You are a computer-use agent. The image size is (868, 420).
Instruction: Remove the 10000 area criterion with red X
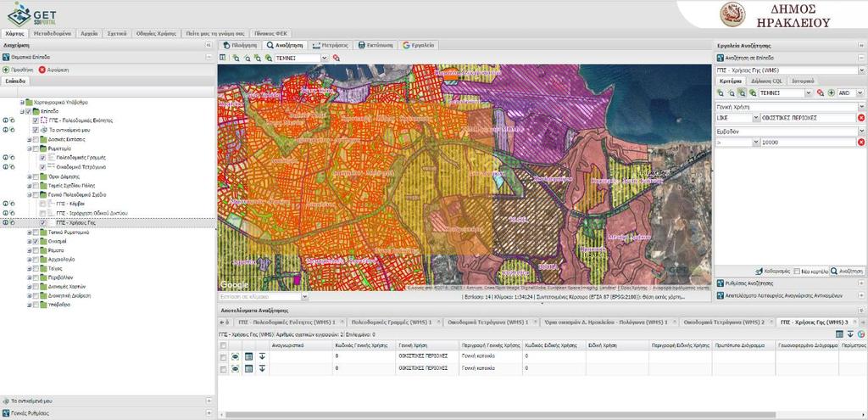861,143
